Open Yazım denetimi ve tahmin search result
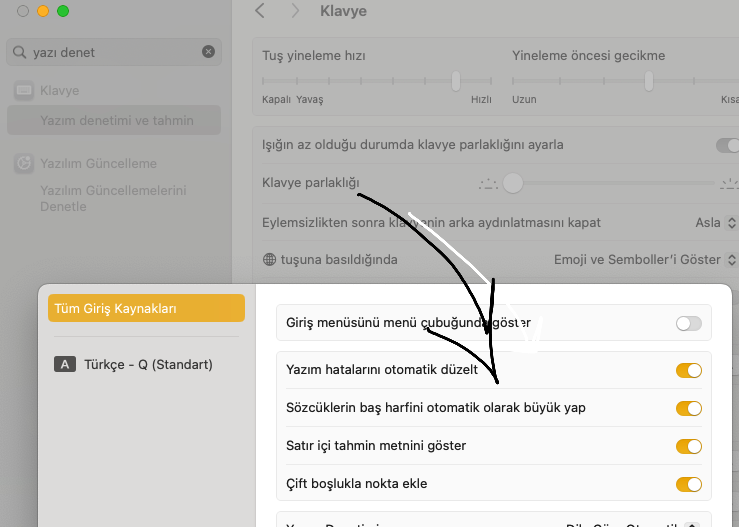This screenshot has width=739, height=527. point(116,121)
